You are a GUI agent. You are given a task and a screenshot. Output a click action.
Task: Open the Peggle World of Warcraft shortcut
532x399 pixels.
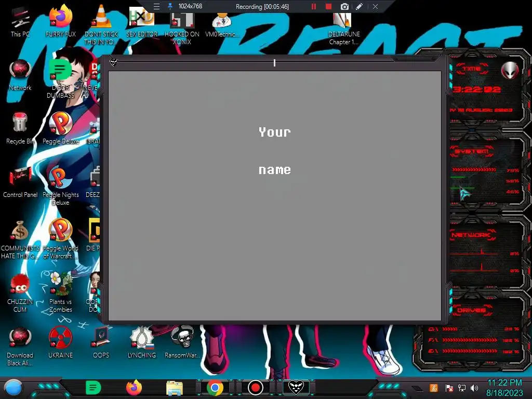[x=60, y=239]
